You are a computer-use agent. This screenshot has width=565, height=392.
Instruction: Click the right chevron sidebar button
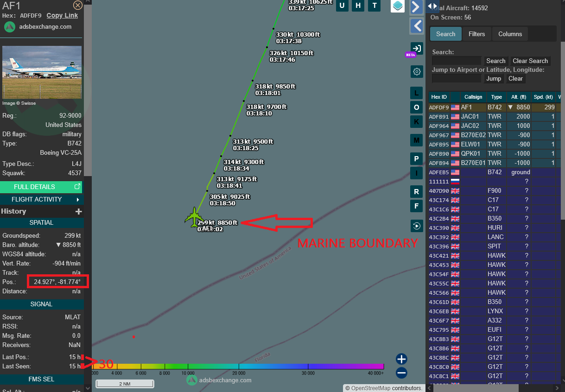click(416, 6)
